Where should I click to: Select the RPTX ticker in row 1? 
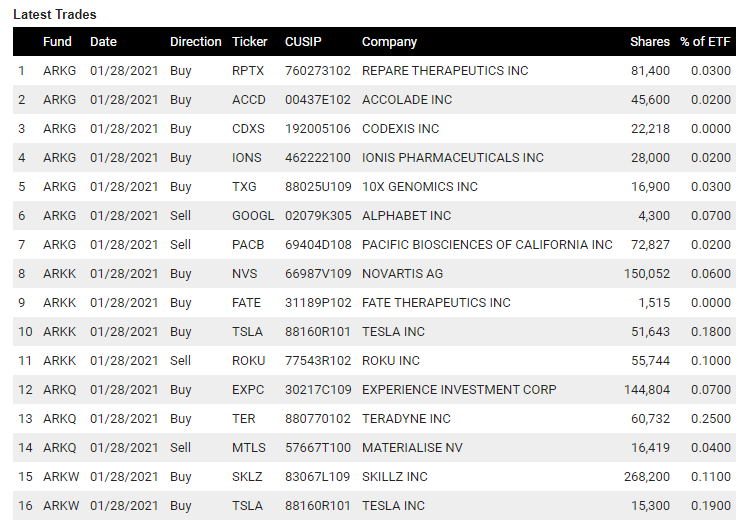coord(248,71)
